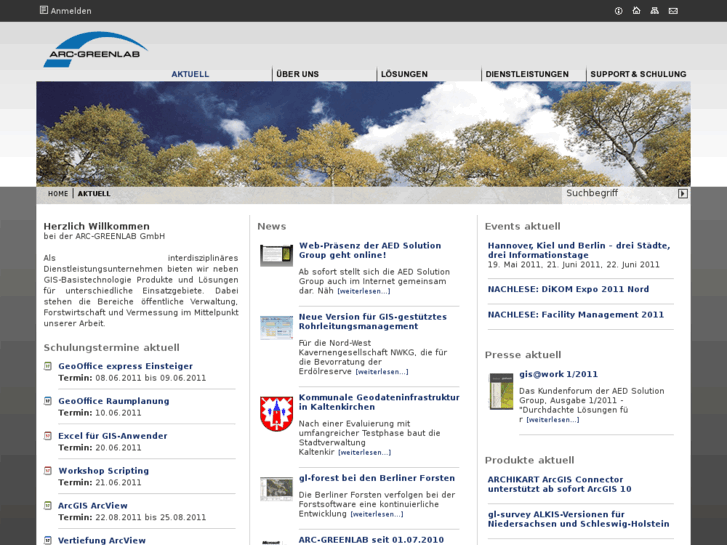Click weiterlesen under Kaltenkirchen news

(364, 452)
